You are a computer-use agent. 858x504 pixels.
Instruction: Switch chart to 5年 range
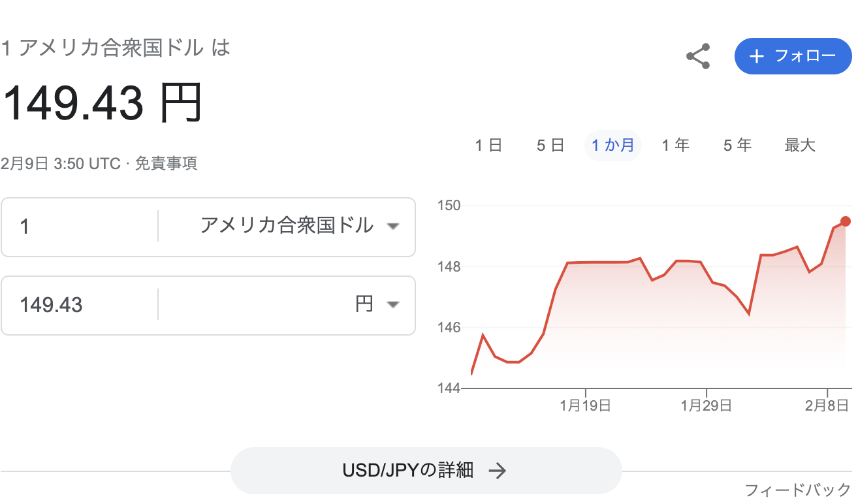click(737, 145)
